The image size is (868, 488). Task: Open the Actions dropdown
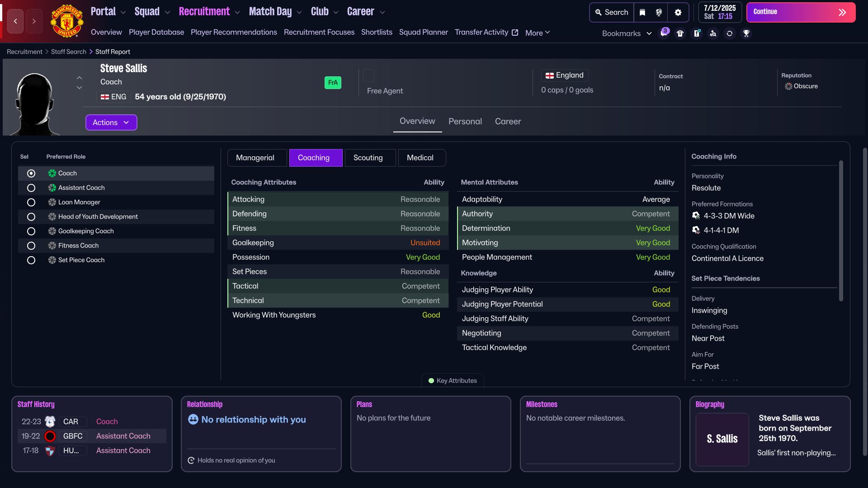111,122
